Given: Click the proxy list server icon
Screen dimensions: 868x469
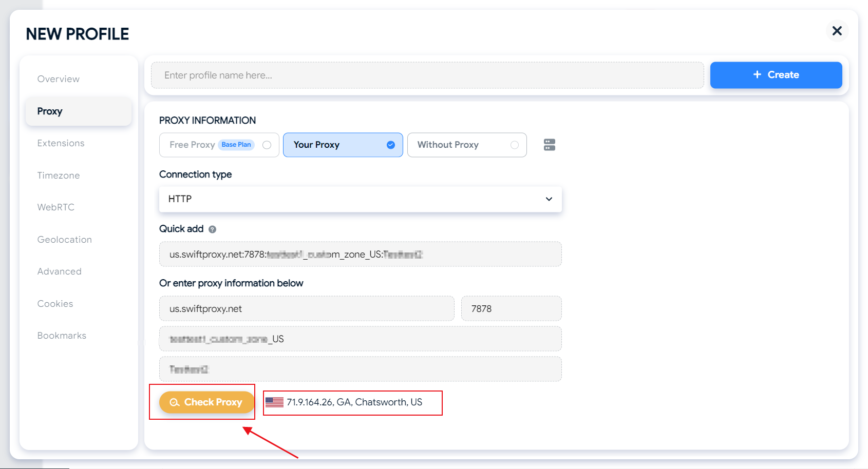Looking at the screenshot, I should pyautogui.click(x=549, y=145).
